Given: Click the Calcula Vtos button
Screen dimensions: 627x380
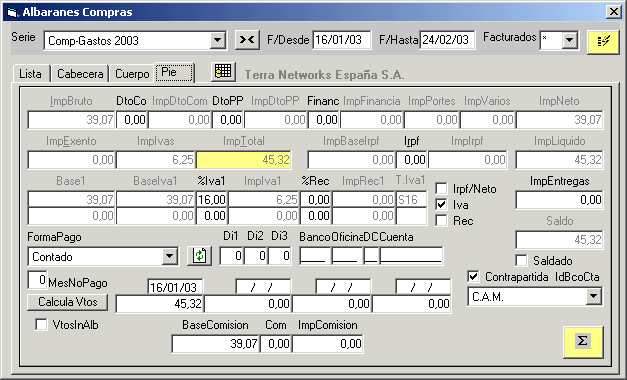Looking at the screenshot, I should [x=68, y=302].
